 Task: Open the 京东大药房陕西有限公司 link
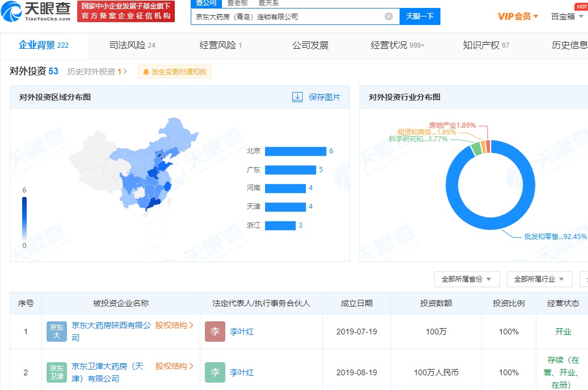111,332
